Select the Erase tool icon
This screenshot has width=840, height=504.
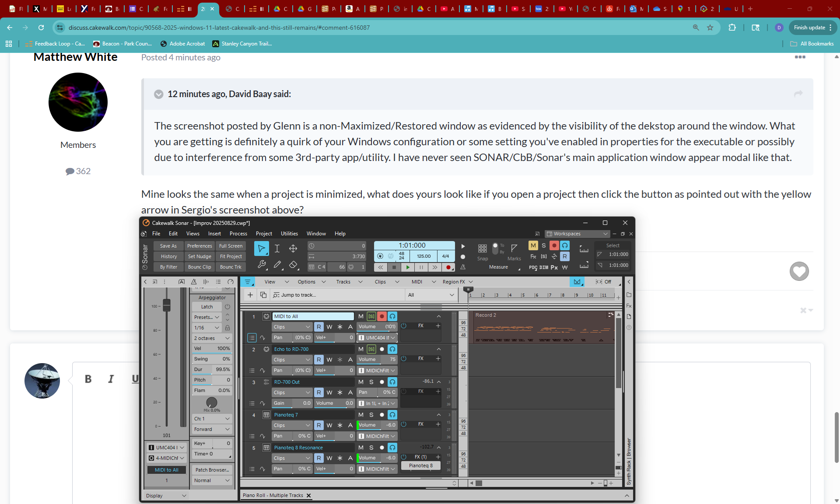(293, 265)
